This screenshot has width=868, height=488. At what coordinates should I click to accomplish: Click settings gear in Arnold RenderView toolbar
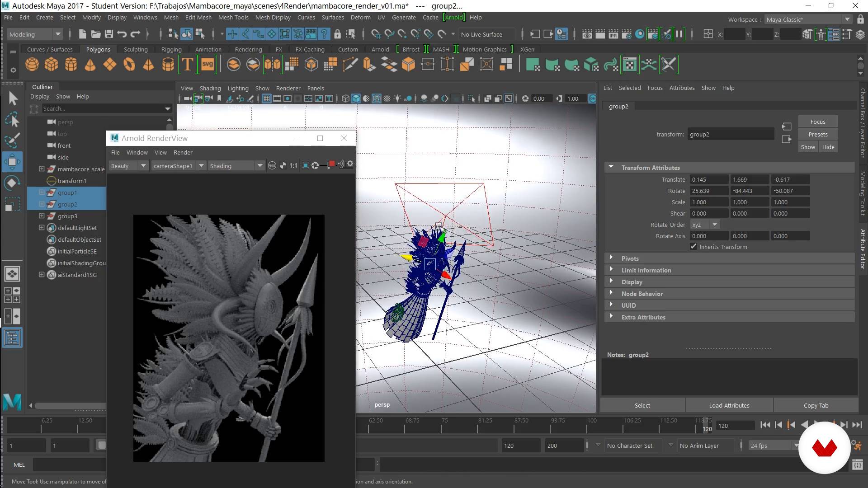point(350,164)
